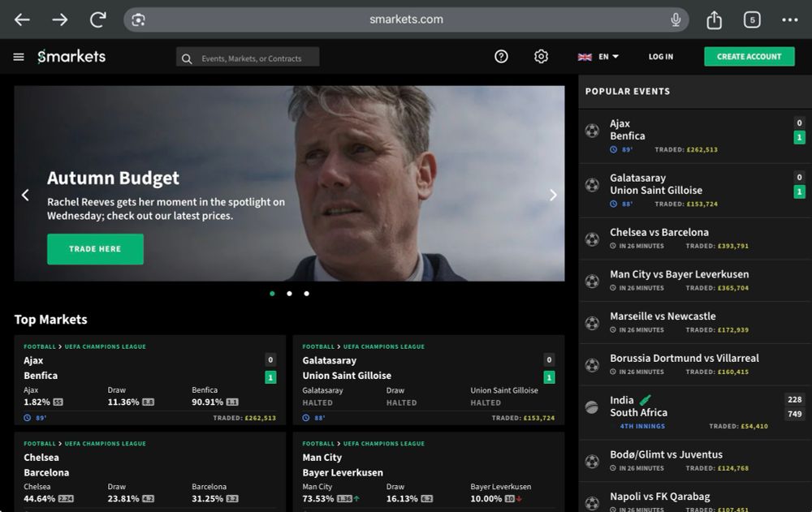
Task: Open Galatasaray Union Saint Gilloise market card title
Action: 347,368
